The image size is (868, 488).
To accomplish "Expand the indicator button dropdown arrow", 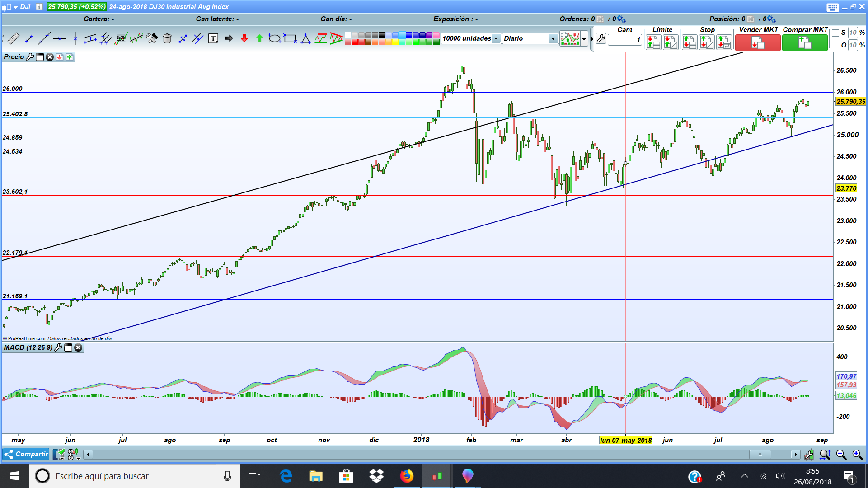I will click(x=584, y=38).
